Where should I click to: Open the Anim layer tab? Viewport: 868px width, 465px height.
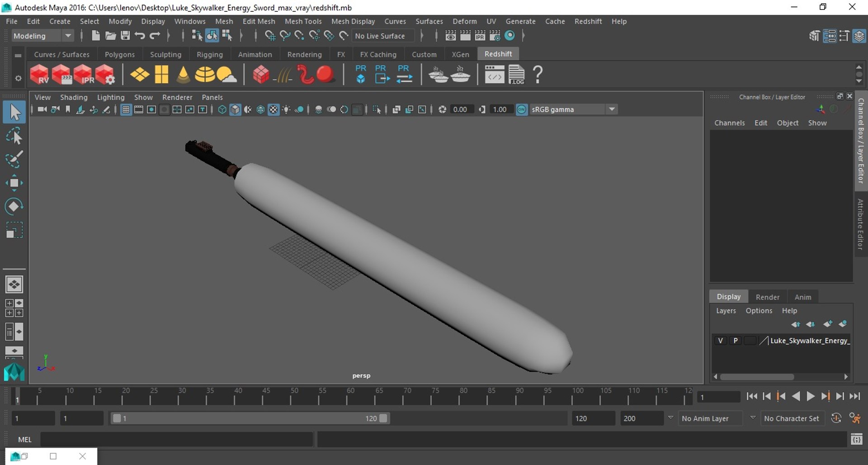(802, 297)
